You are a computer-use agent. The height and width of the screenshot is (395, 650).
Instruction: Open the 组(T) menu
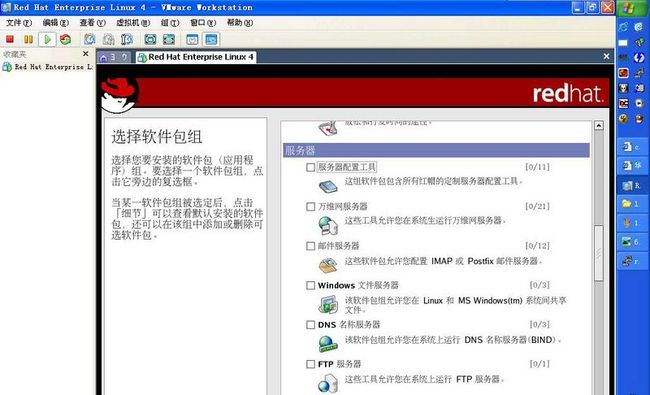coord(170,23)
